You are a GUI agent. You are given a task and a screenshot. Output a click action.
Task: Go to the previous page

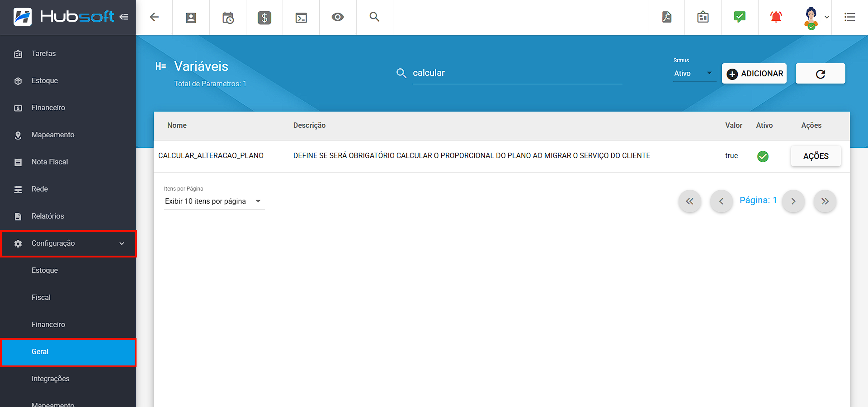721,201
